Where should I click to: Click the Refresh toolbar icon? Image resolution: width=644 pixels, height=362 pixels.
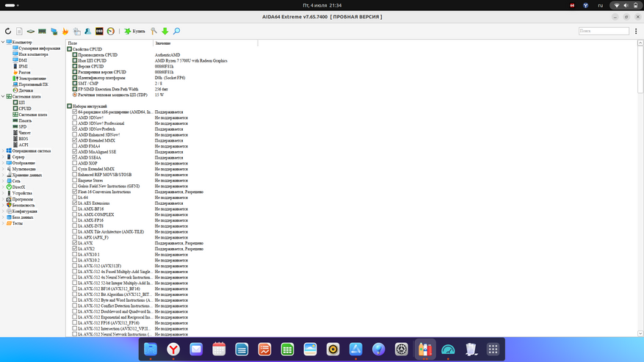[8, 32]
